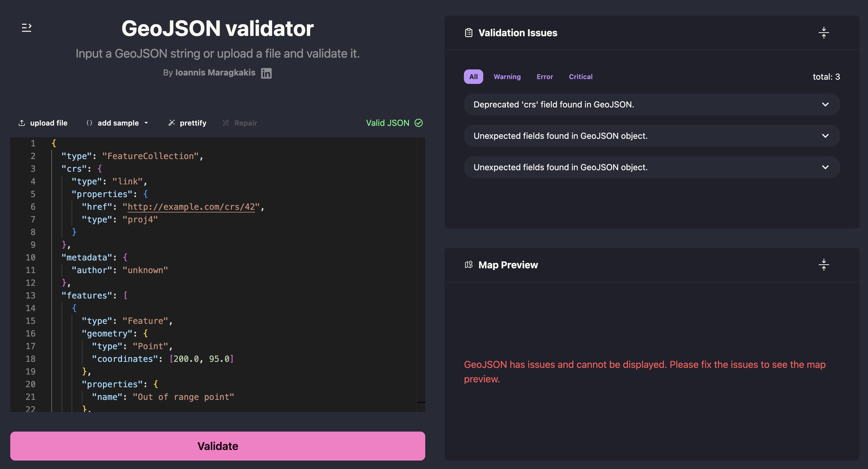868x469 pixels.
Task: Click the Map Preview map icon
Action: 468,265
